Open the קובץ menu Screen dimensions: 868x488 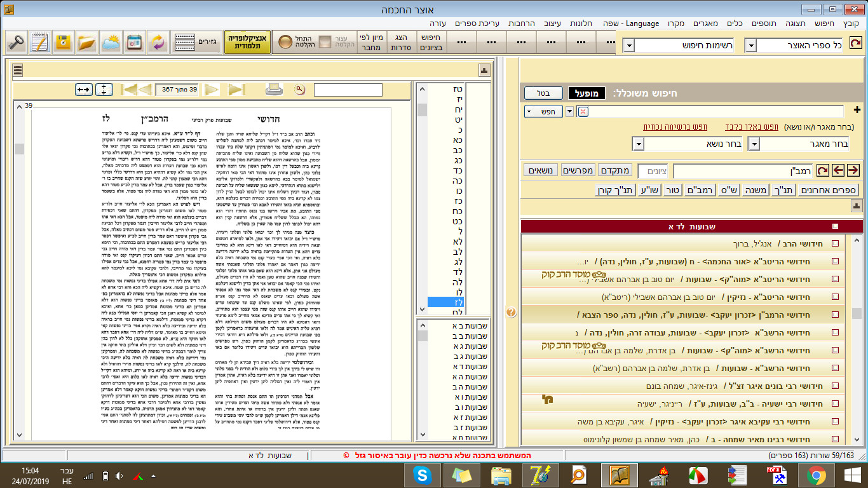coord(850,24)
